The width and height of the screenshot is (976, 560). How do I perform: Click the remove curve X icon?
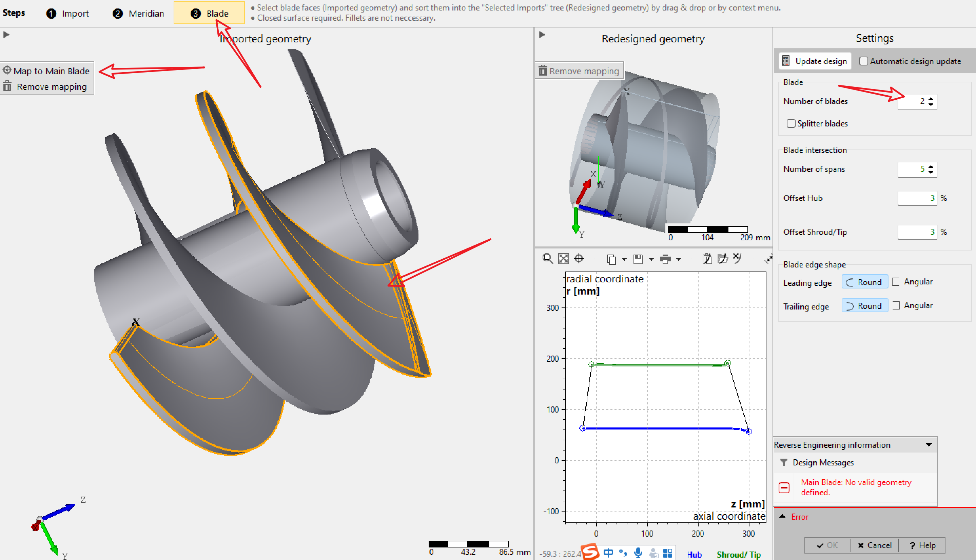click(x=737, y=258)
